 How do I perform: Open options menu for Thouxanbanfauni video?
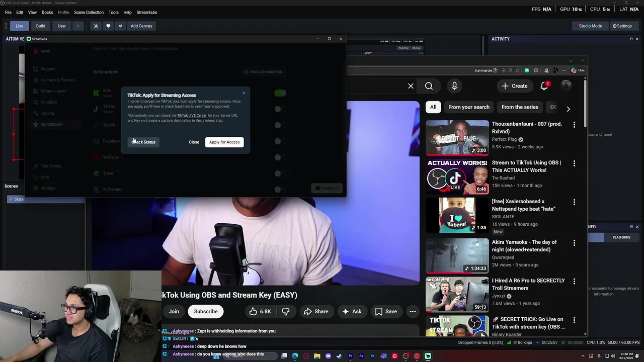(574, 125)
